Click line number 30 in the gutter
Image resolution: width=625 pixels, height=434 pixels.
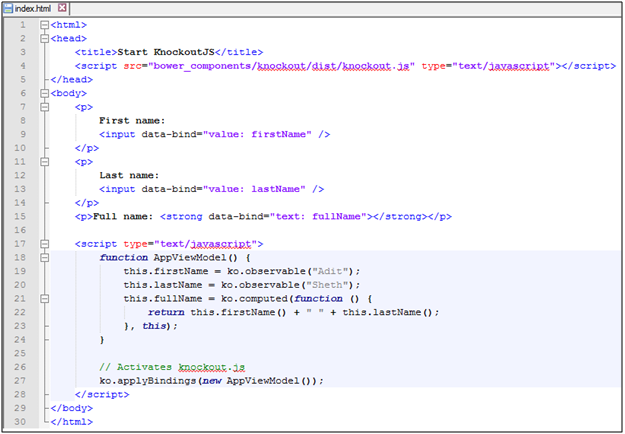(20, 422)
